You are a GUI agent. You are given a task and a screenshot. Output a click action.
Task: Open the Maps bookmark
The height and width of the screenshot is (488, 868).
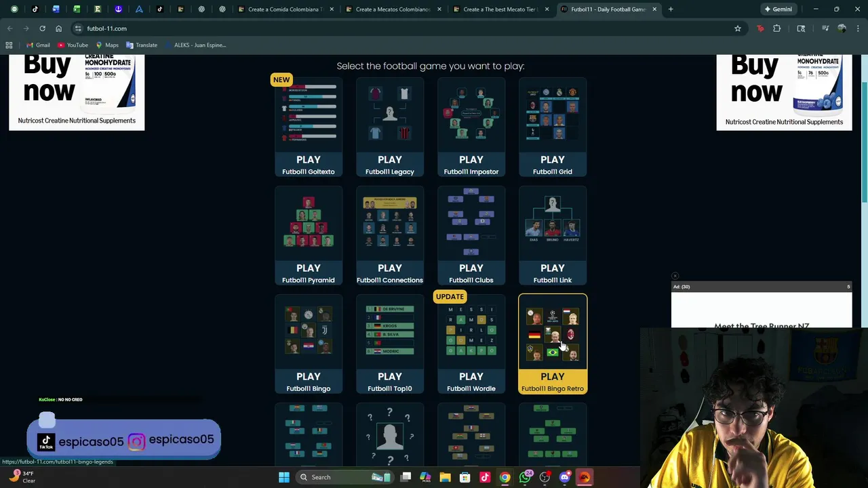107,45
